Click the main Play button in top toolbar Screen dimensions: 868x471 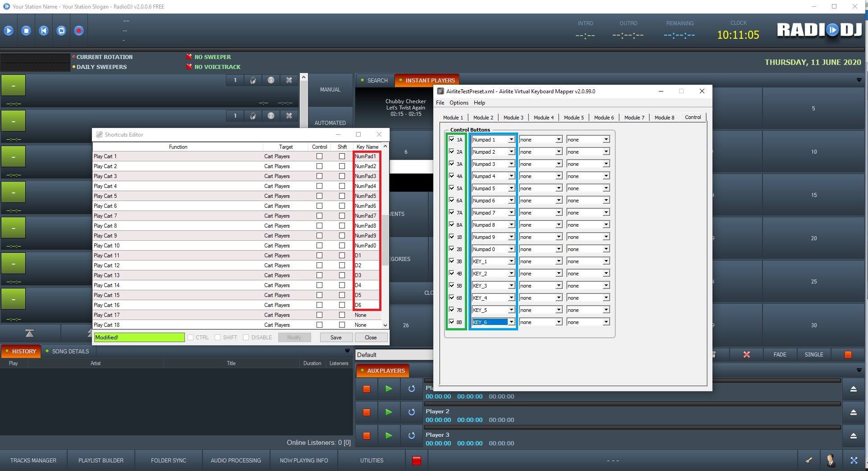(x=9, y=31)
